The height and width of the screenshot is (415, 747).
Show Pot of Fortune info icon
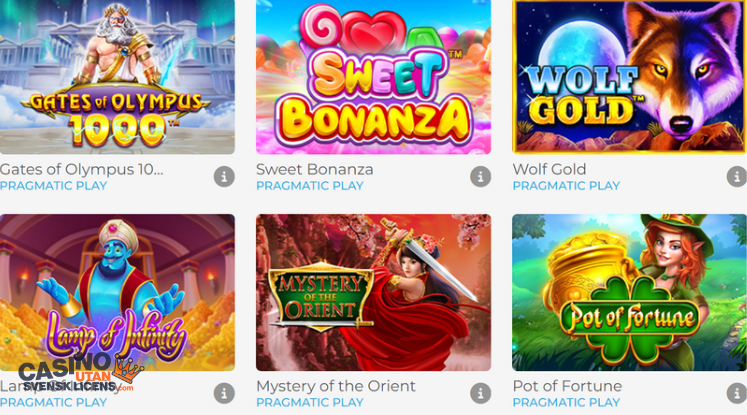tap(737, 394)
